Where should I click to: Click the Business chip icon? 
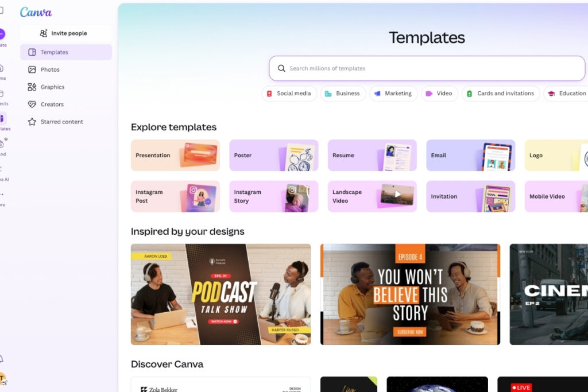coord(328,94)
